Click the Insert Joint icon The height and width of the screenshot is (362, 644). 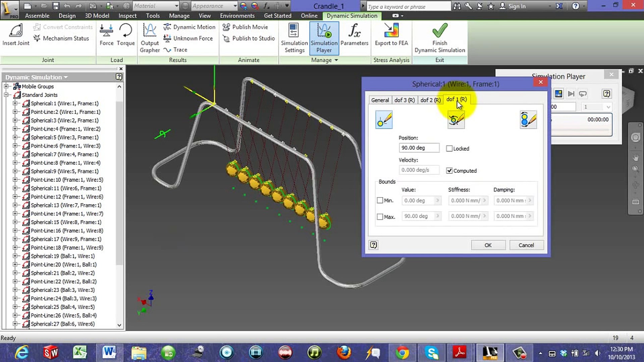(15, 31)
